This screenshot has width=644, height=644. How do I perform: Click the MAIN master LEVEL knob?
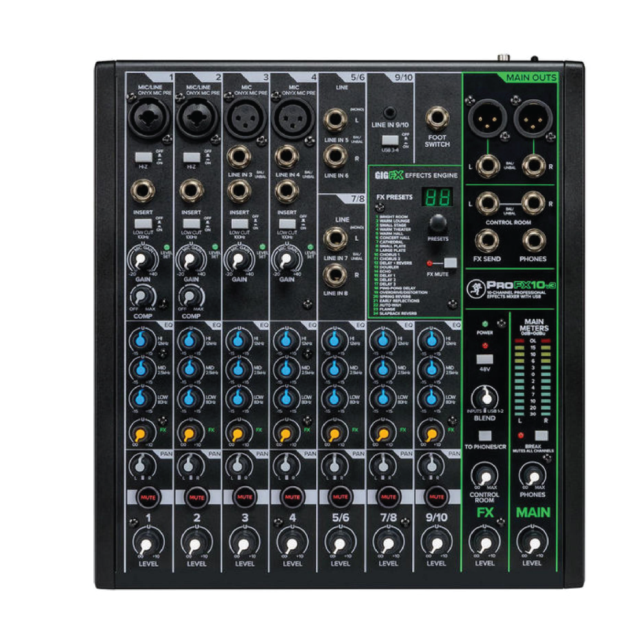click(533, 543)
